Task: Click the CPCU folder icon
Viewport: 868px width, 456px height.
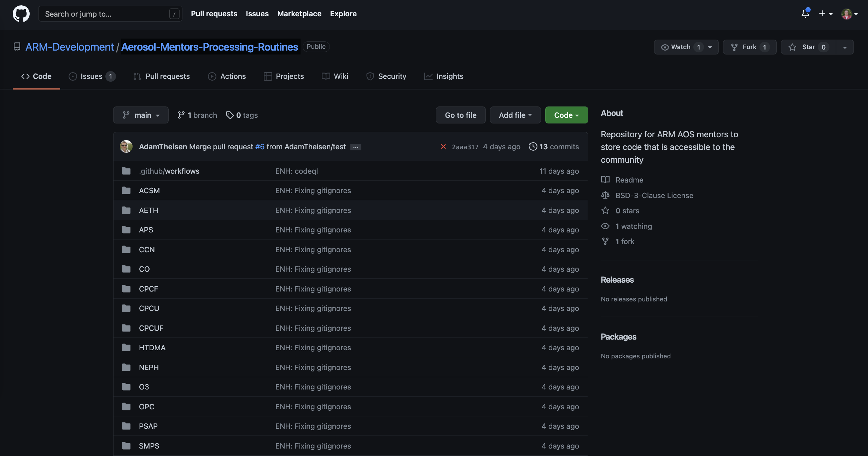Action: 126,308
